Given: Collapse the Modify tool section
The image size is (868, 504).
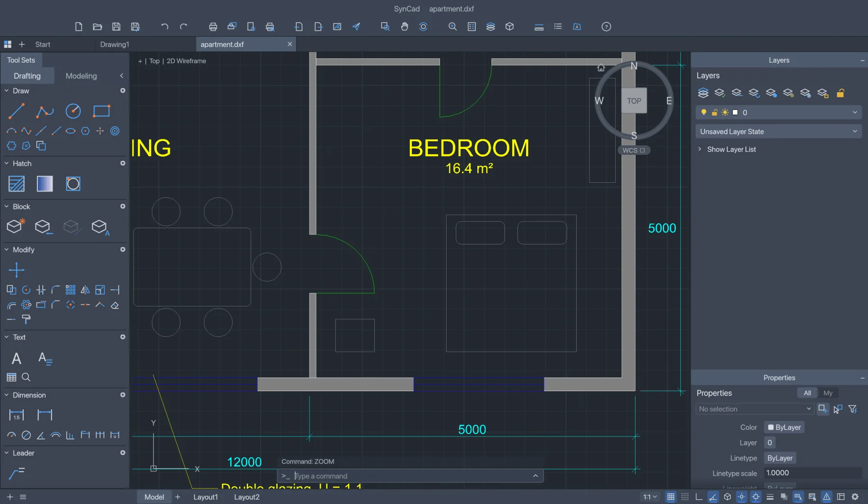Looking at the screenshot, I should coord(7,250).
